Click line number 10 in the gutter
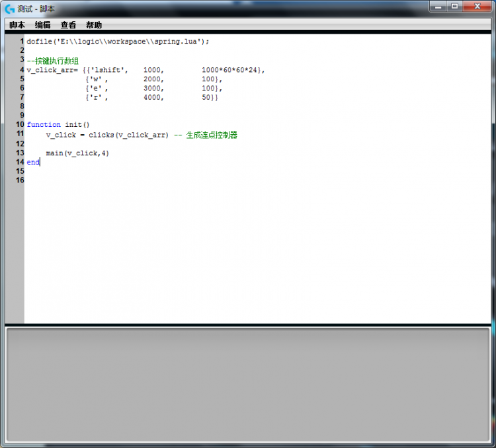 click(19, 124)
